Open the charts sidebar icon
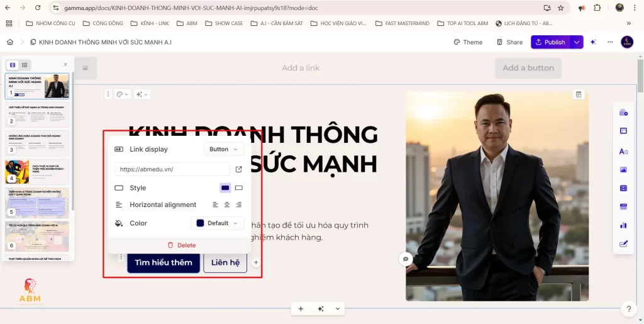 623,225
